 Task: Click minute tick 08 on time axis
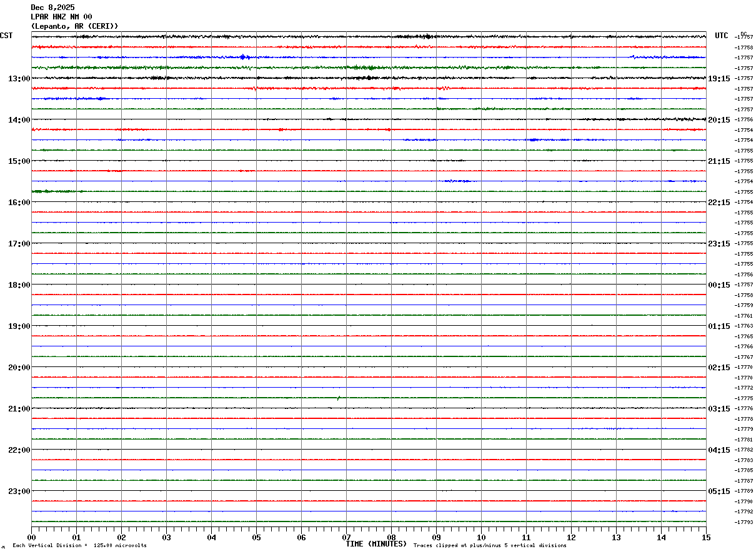[x=391, y=537]
